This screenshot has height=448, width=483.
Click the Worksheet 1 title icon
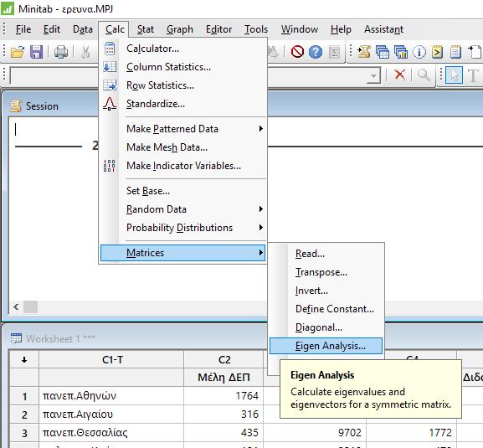tap(16, 338)
